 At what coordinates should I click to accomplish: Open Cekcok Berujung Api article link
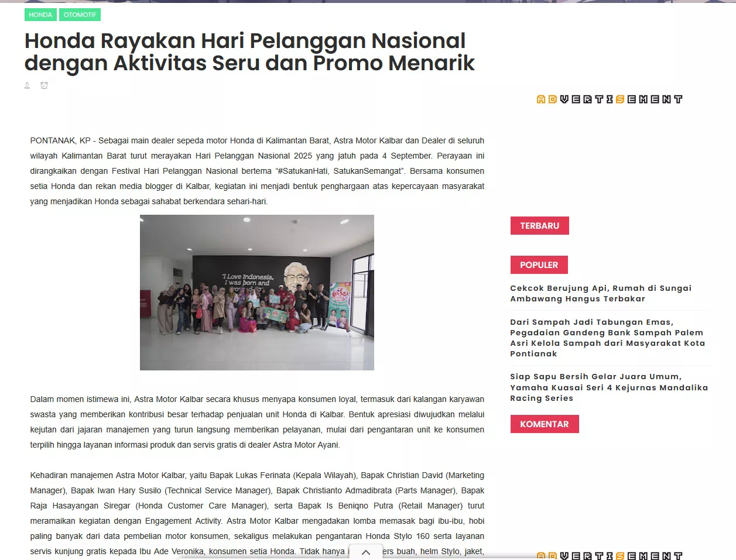click(601, 293)
